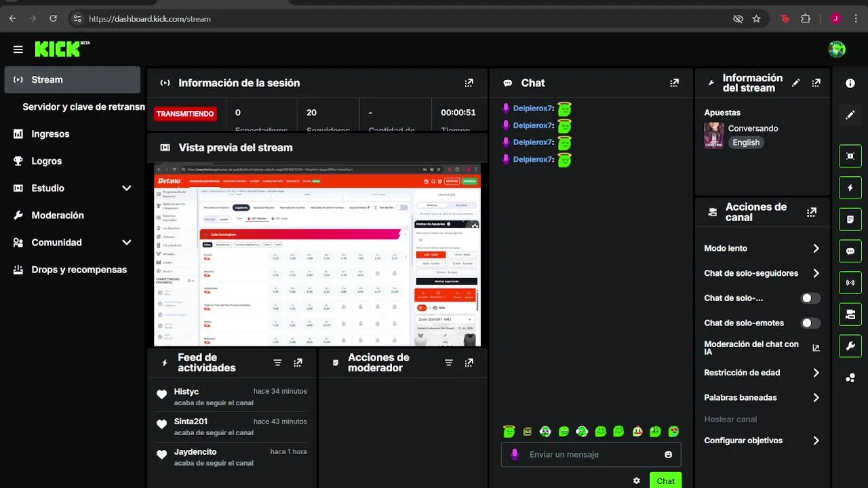
Task: Open Palabras baneadas settings
Action: point(762,397)
